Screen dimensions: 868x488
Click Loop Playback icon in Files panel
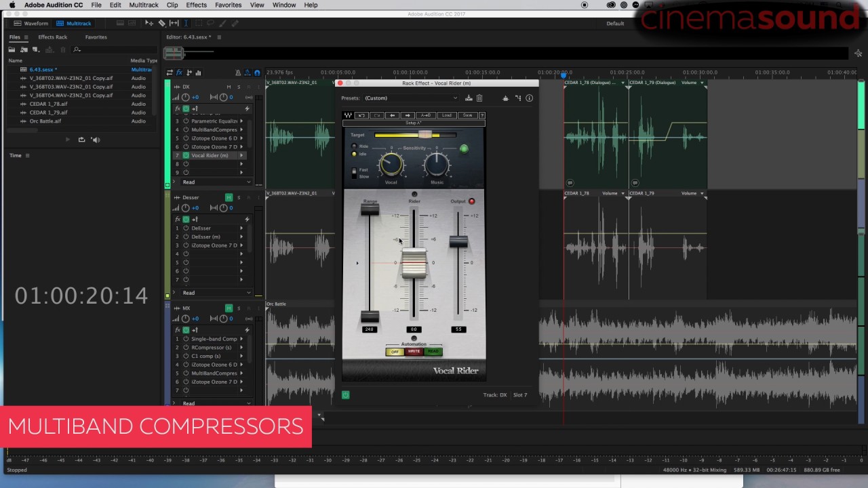(81, 140)
